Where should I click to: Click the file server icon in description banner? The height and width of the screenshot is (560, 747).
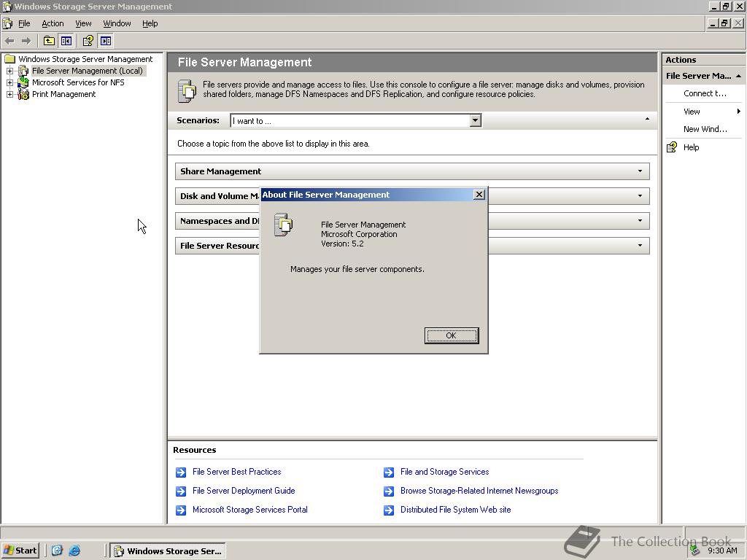pos(187,91)
